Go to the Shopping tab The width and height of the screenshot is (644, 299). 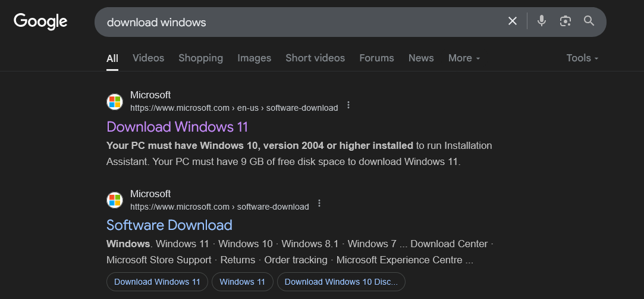(200, 58)
